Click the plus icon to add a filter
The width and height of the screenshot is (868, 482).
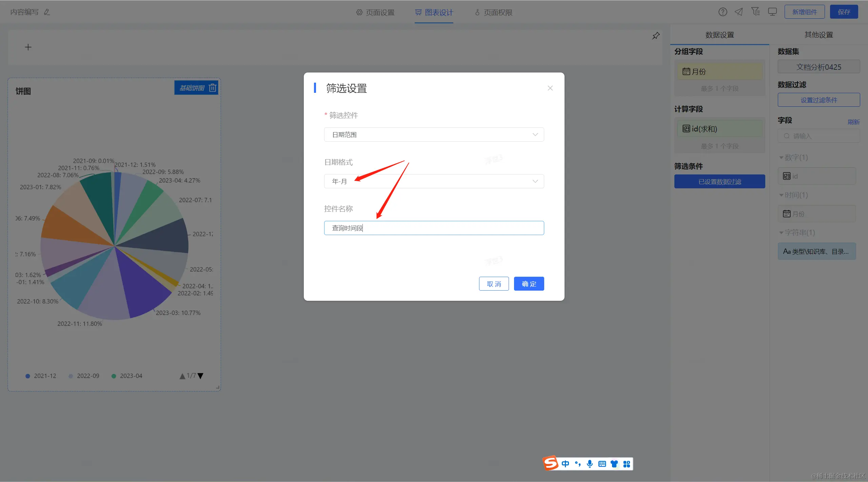28,47
